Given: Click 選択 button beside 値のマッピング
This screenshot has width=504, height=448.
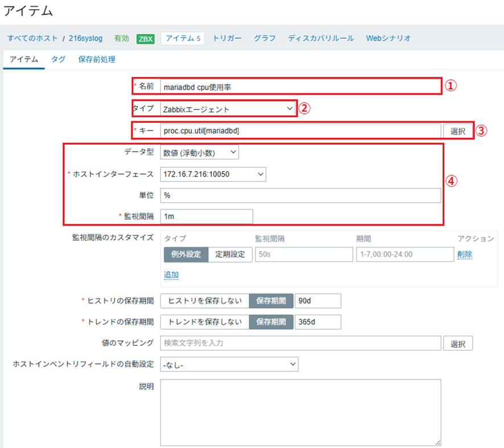Looking at the screenshot, I should (458, 343).
